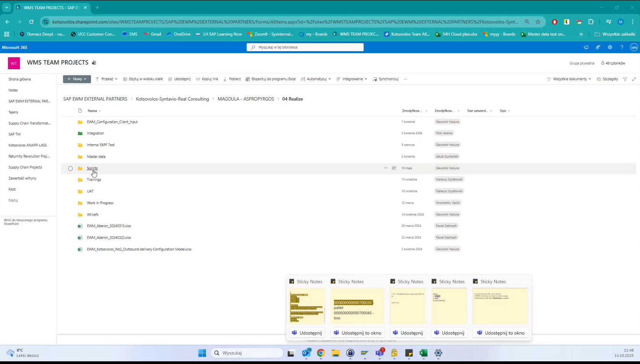Open the Wszystkie dokumenty view dropdown
Screen dimensions: 640x364
[x=569, y=79]
